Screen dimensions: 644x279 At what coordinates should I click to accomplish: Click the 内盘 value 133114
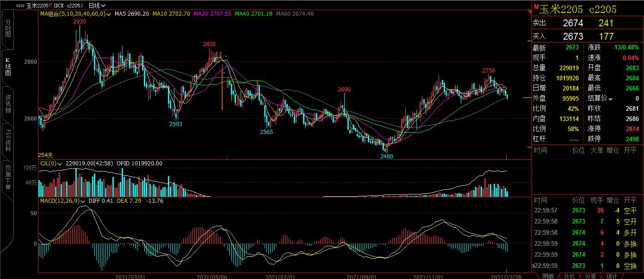pyautogui.click(x=570, y=119)
